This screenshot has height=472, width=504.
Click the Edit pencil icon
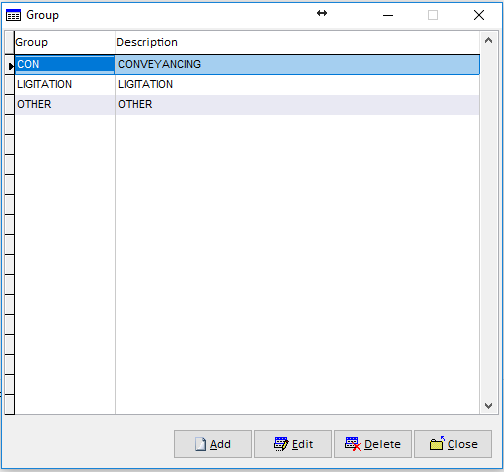pyautogui.click(x=281, y=444)
